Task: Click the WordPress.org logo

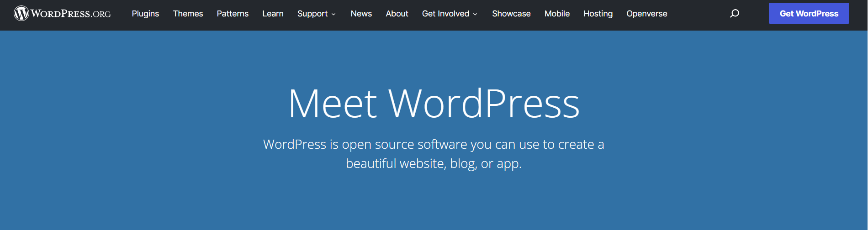Action: click(x=62, y=14)
